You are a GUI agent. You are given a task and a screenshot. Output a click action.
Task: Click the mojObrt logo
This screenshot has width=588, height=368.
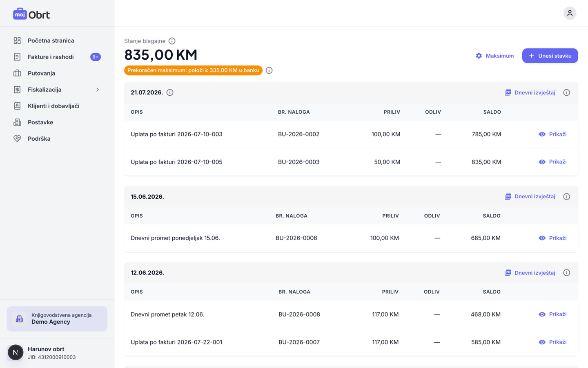pos(31,14)
